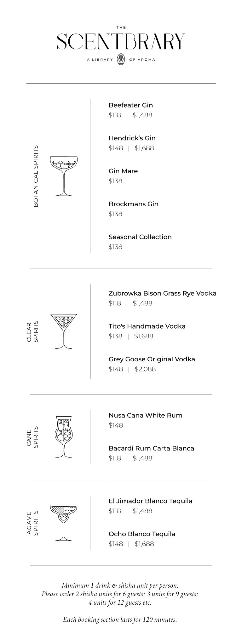Choose the Gin Mare entry
Viewport: 242px width, 644px height.
coord(123,171)
